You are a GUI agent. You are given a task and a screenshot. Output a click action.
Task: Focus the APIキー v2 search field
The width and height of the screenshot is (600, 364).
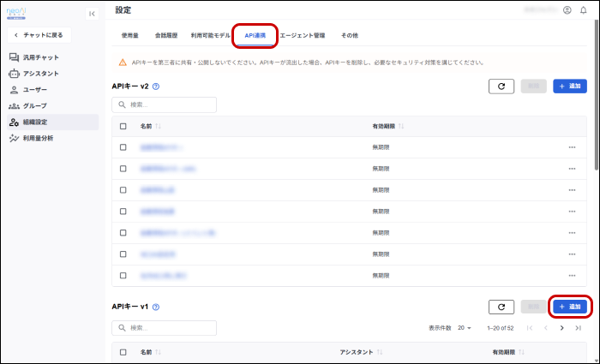[x=165, y=104]
